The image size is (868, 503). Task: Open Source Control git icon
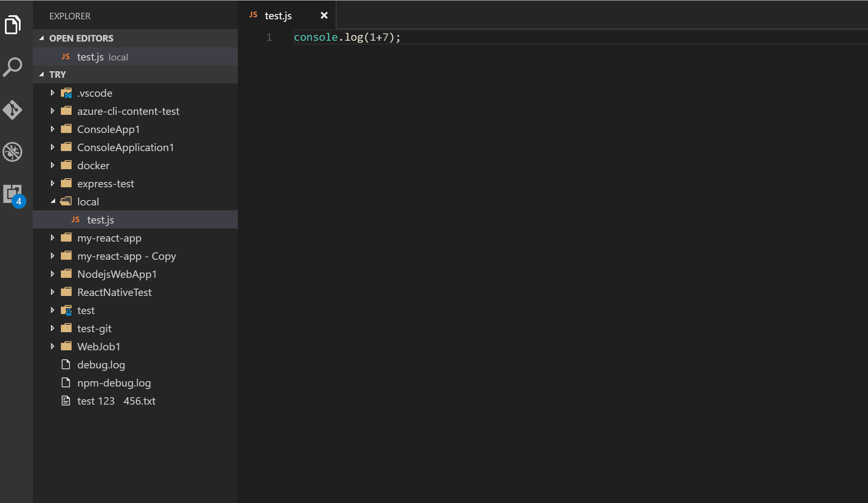coord(13,110)
